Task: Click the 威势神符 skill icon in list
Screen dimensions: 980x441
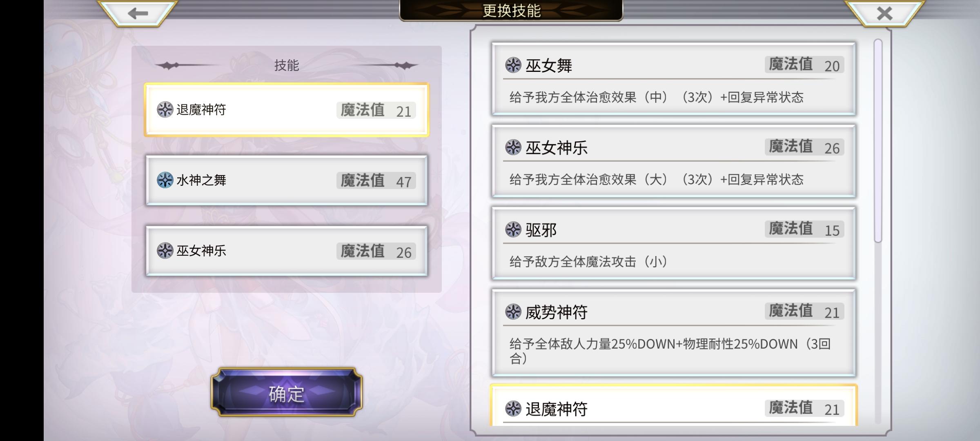Action: tap(513, 312)
